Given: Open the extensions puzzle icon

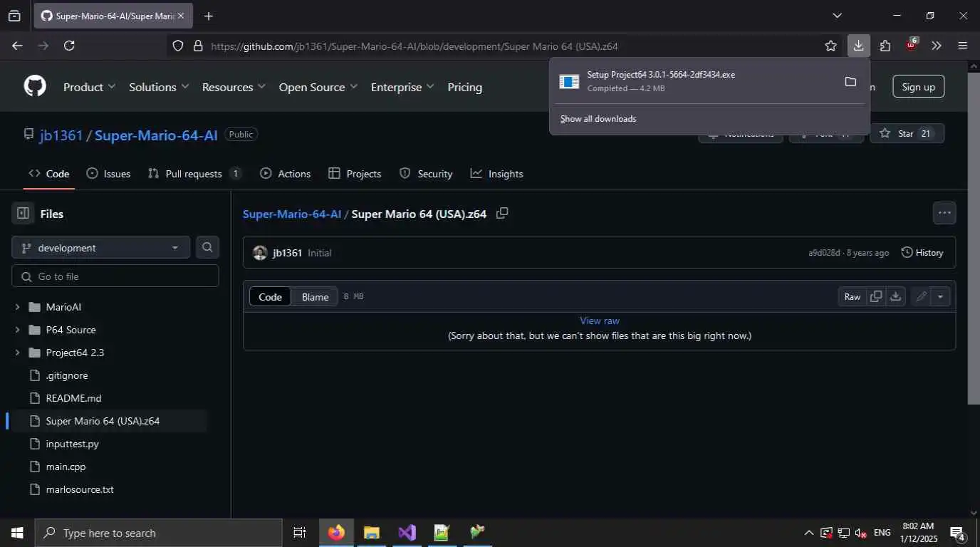Looking at the screenshot, I should coord(885,46).
